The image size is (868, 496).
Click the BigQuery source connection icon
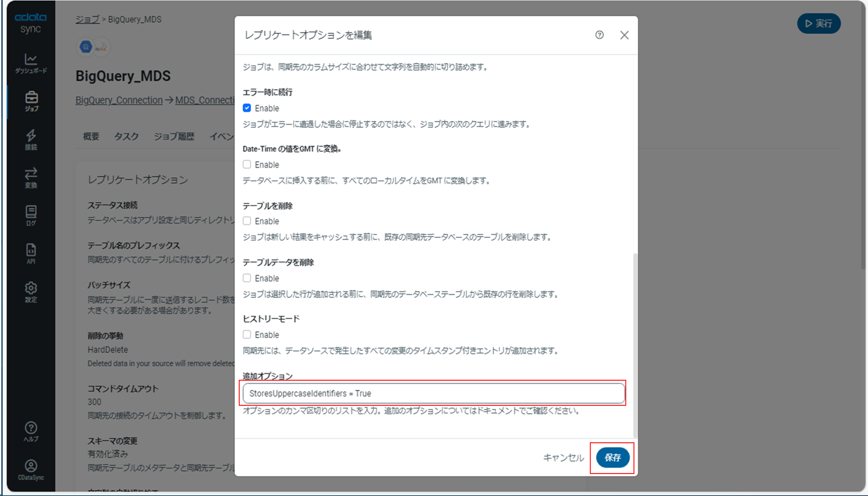coord(86,47)
